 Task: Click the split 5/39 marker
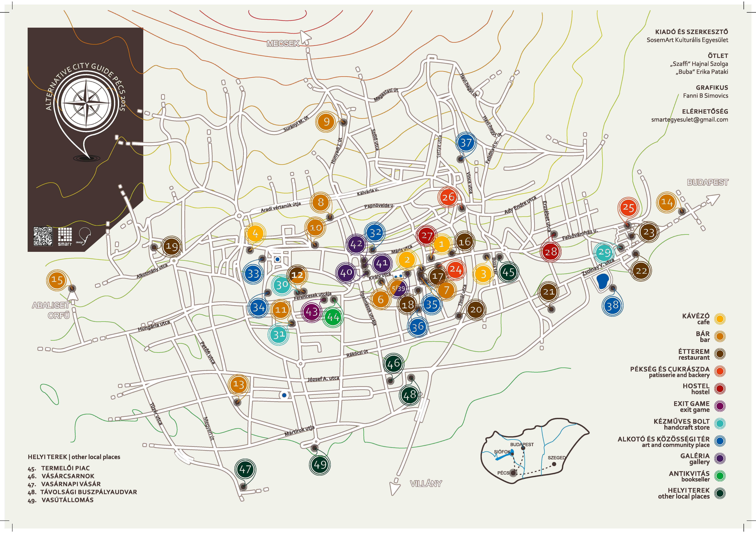pyautogui.click(x=398, y=289)
